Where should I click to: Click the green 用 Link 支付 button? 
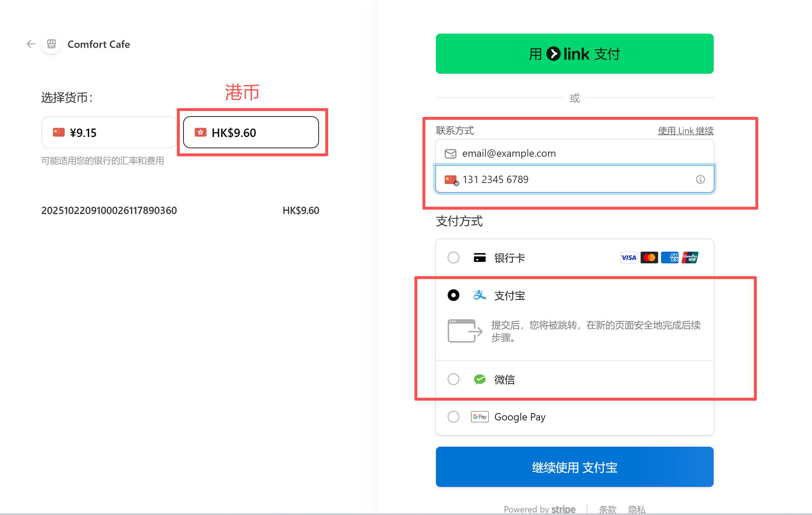point(574,54)
